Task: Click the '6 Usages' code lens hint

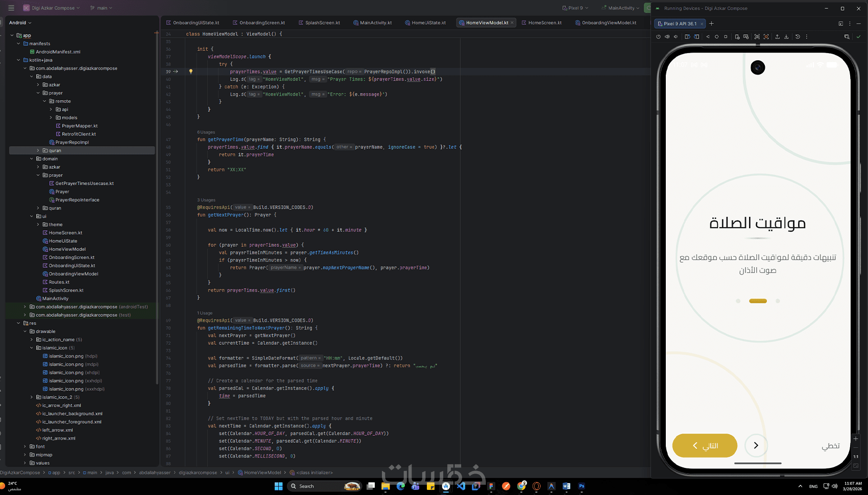Action: tap(206, 132)
